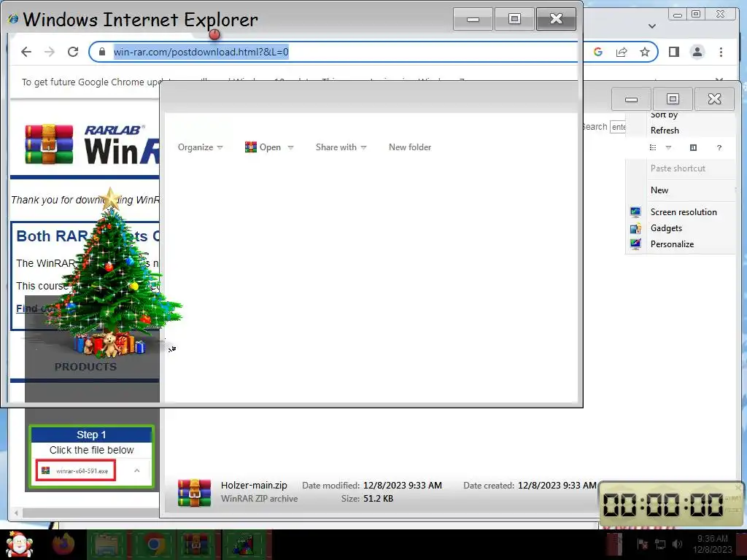
Task: Click winrar-x64-591.exe download item
Action: click(76, 470)
